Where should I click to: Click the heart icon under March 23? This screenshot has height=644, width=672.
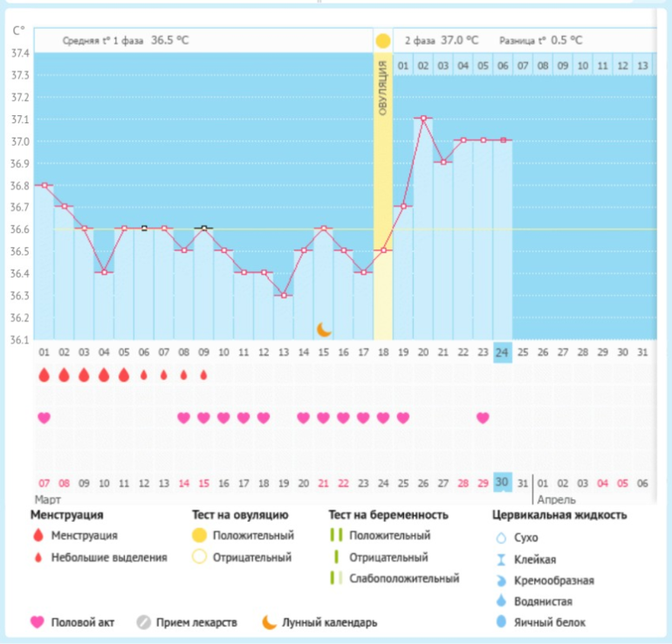(x=483, y=418)
